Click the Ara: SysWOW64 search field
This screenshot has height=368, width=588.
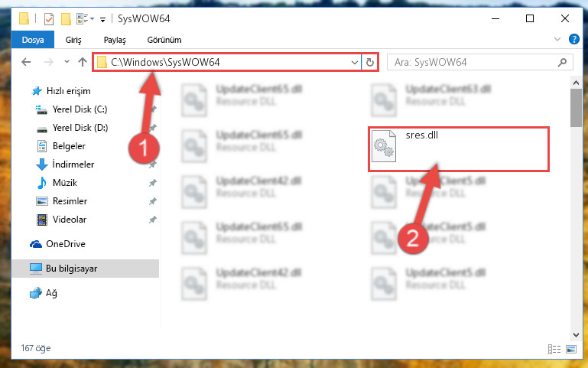[x=473, y=62]
